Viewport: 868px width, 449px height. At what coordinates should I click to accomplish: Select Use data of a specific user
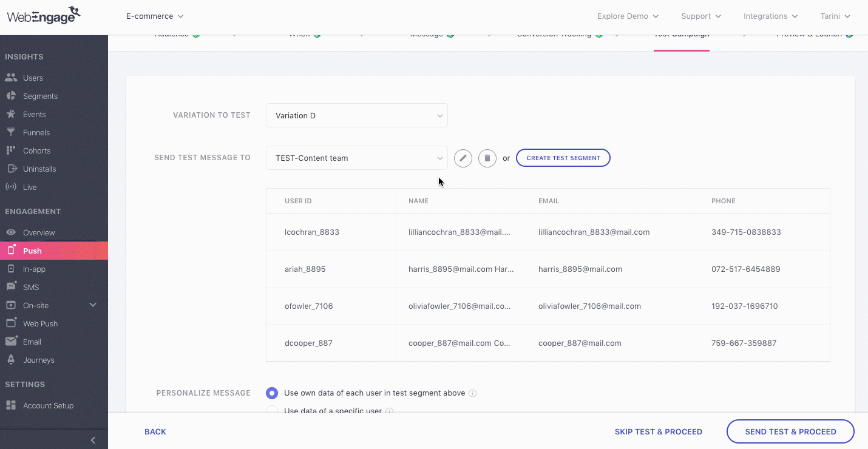[x=272, y=411]
